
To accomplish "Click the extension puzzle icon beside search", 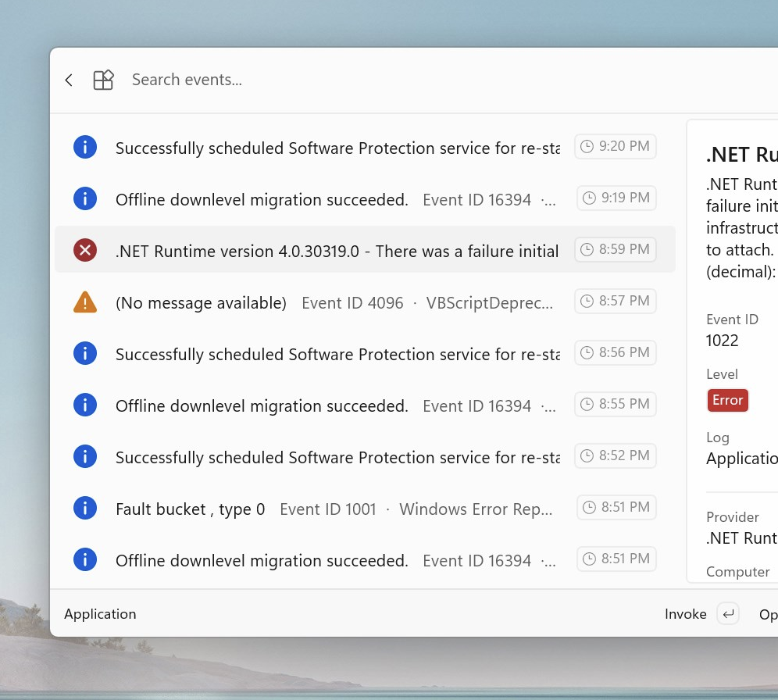I will [103, 80].
